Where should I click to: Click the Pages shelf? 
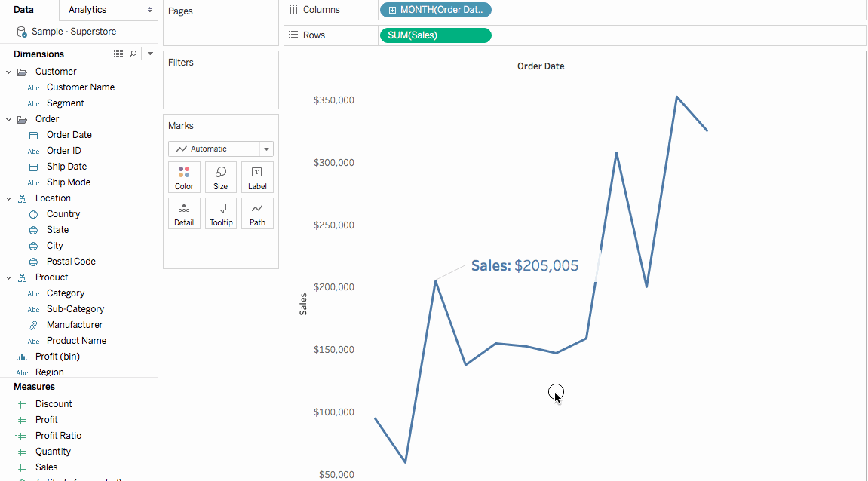point(221,23)
